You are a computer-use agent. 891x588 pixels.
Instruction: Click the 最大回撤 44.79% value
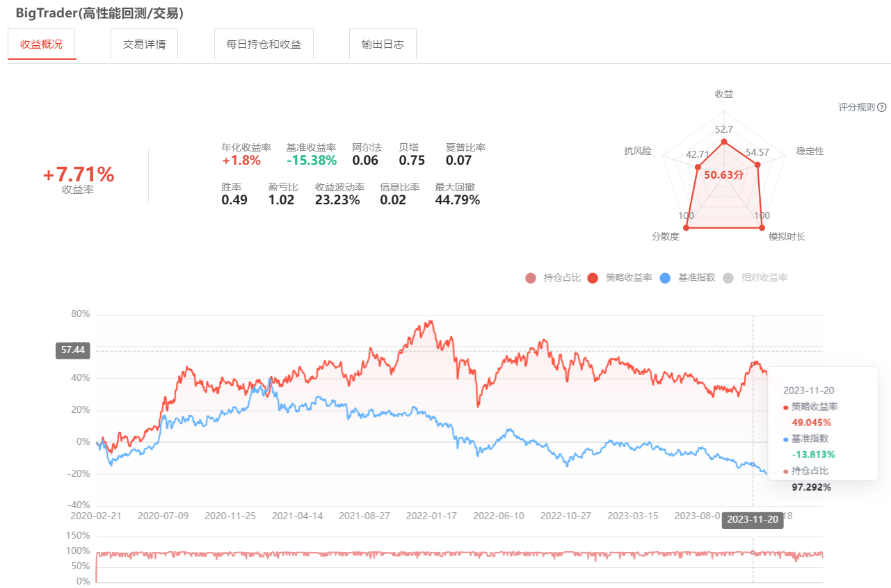(457, 200)
